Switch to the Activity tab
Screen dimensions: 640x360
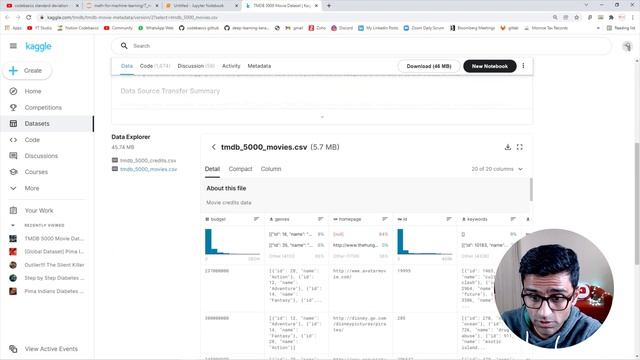pos(231,66)
